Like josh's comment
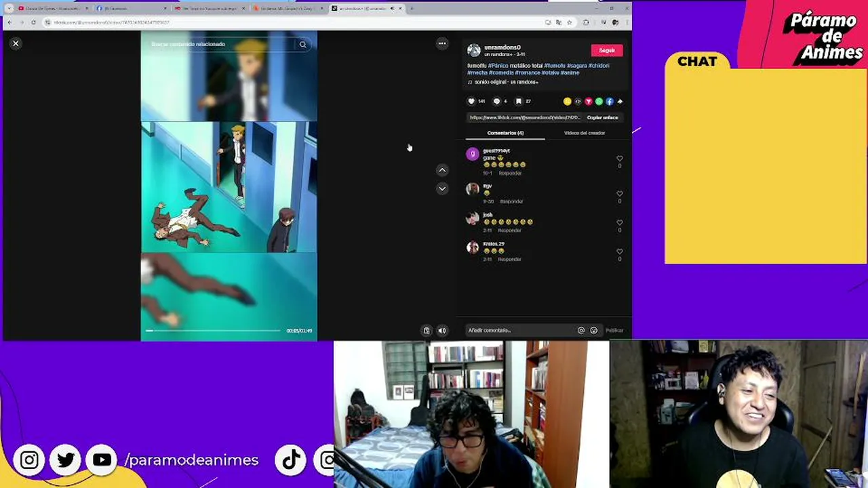 619,223
